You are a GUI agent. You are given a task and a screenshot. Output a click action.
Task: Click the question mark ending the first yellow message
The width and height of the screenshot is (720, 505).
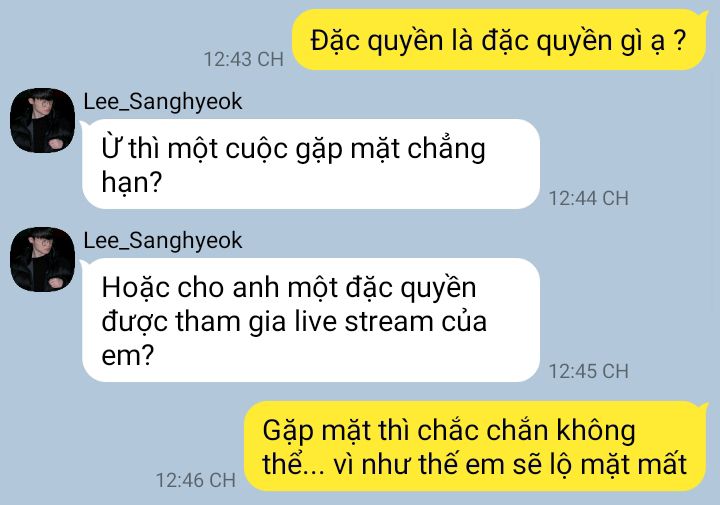(680, 40)
